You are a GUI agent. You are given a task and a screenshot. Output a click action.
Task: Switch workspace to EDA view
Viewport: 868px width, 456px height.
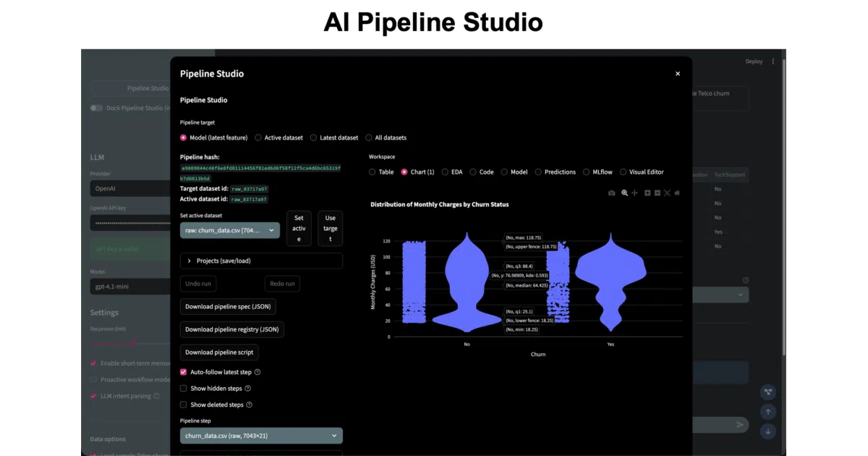point(452,172)
